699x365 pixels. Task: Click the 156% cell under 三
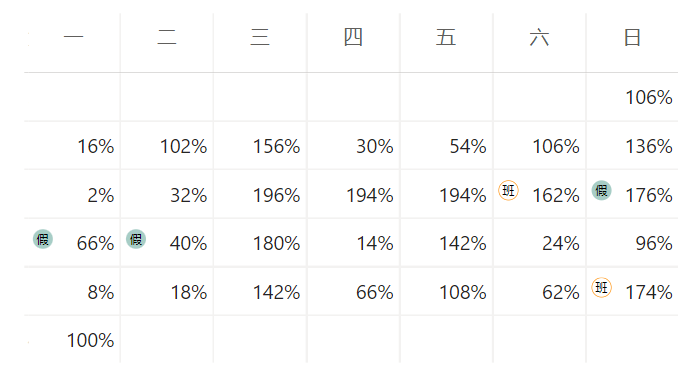(260, 145)
